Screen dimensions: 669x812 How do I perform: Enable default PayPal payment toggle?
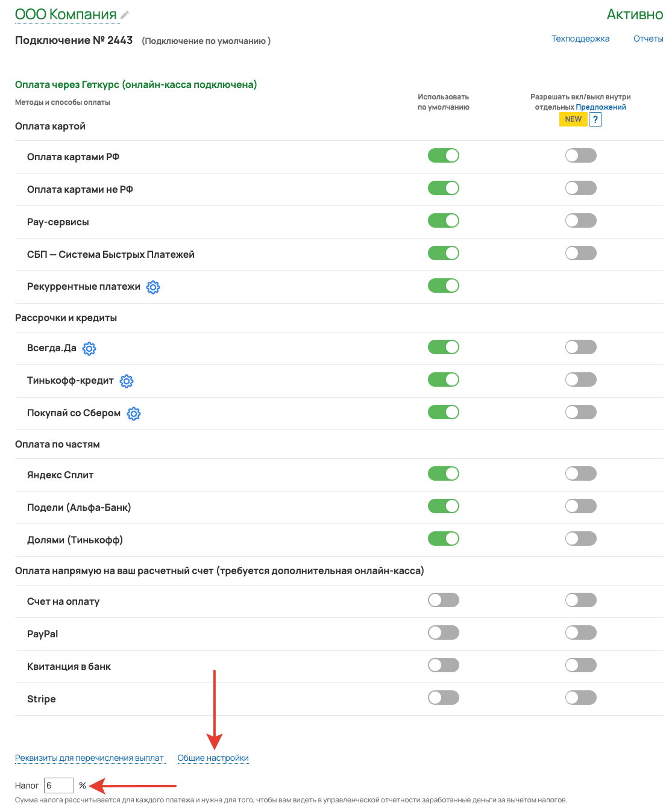444,632
